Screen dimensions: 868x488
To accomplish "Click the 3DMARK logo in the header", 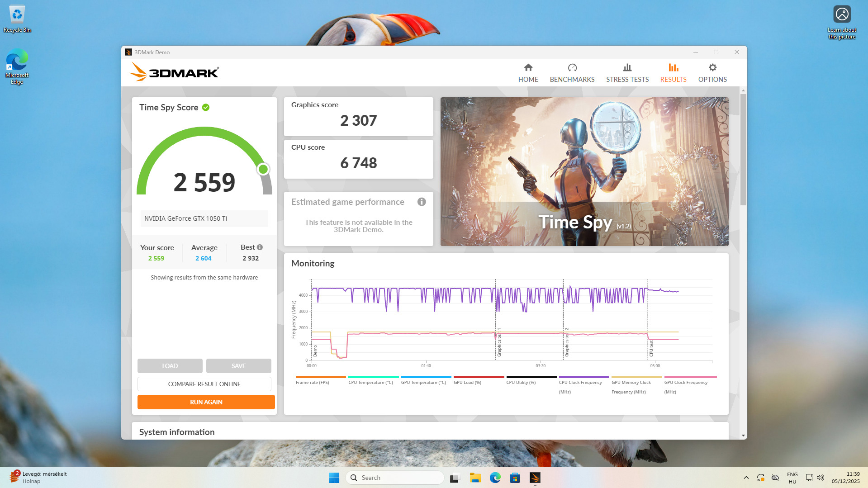I will [174, 72].
